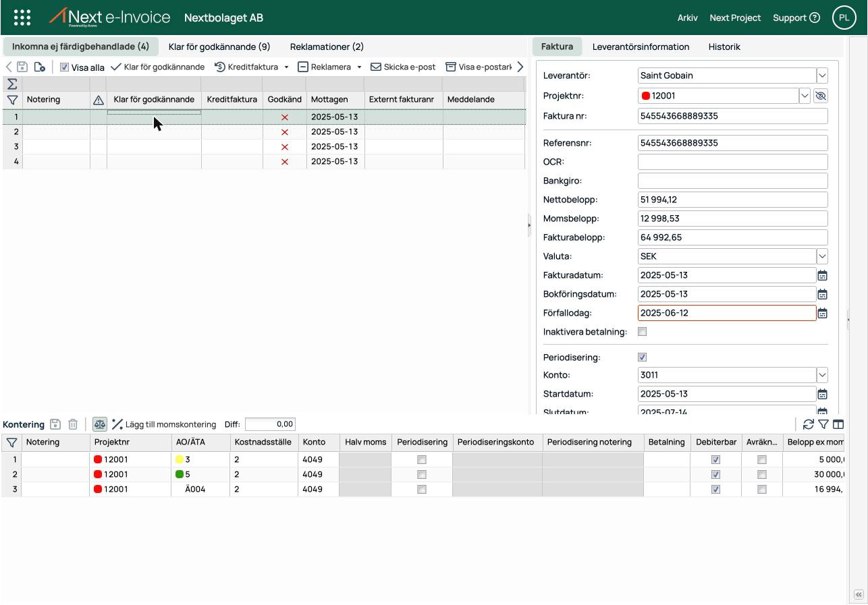Expand the Leverantör dropdown
The height and width of the screenshot is (605, 868).
822,76
